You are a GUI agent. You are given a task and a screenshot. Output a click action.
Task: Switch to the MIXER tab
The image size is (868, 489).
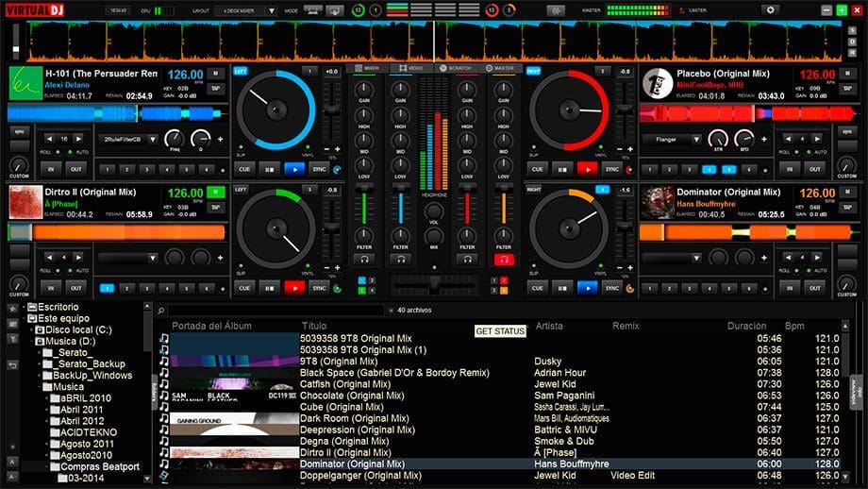[x=367, y=68]
